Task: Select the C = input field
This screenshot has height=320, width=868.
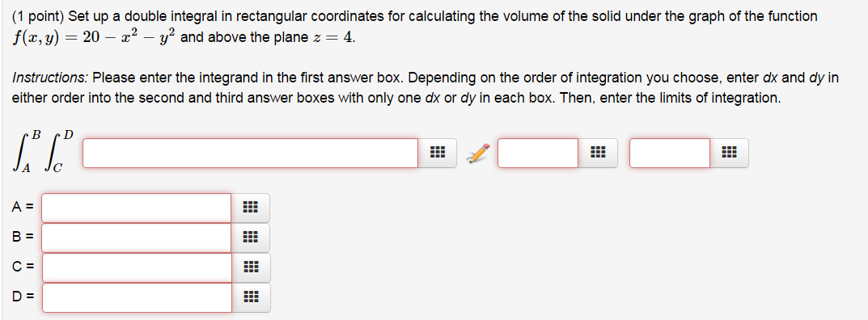Action: (137, 267)
